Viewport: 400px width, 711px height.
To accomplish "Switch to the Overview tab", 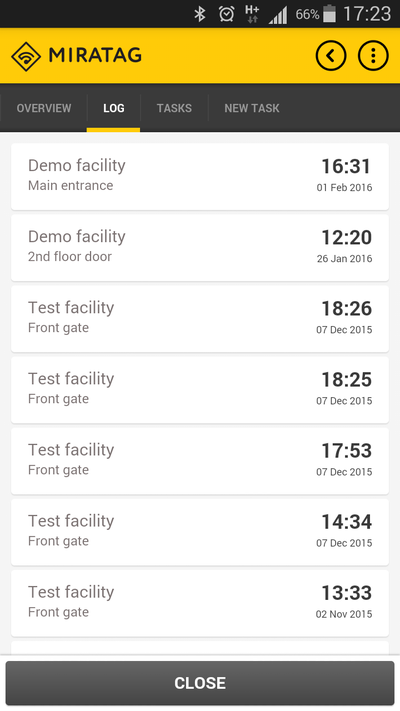I will tap(44, 108).
